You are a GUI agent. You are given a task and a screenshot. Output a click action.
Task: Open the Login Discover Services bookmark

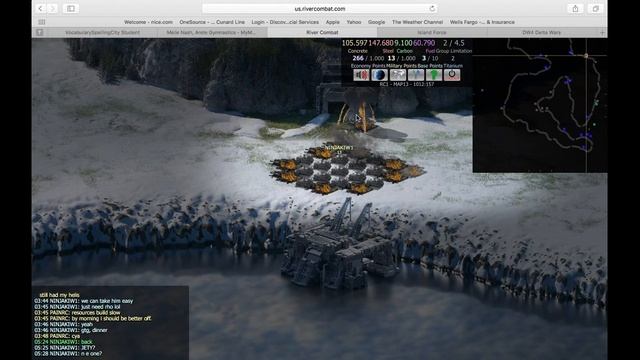click(285, 22)
